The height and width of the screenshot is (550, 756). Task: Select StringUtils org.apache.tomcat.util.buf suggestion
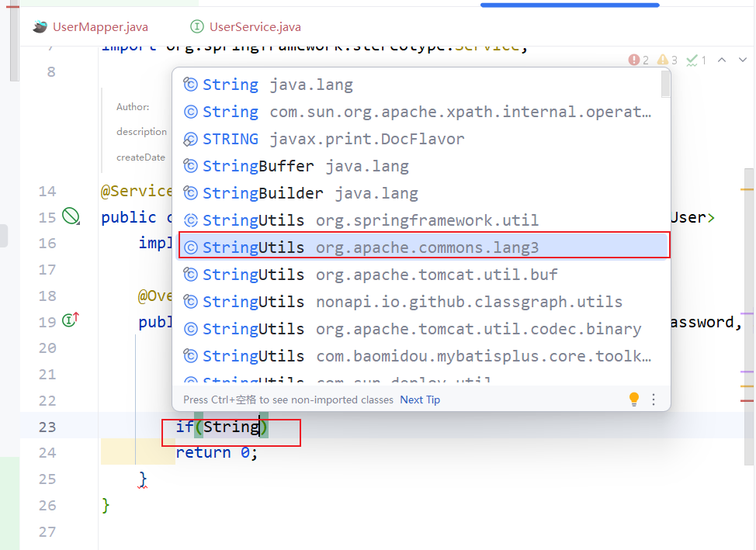click(421, 275)
